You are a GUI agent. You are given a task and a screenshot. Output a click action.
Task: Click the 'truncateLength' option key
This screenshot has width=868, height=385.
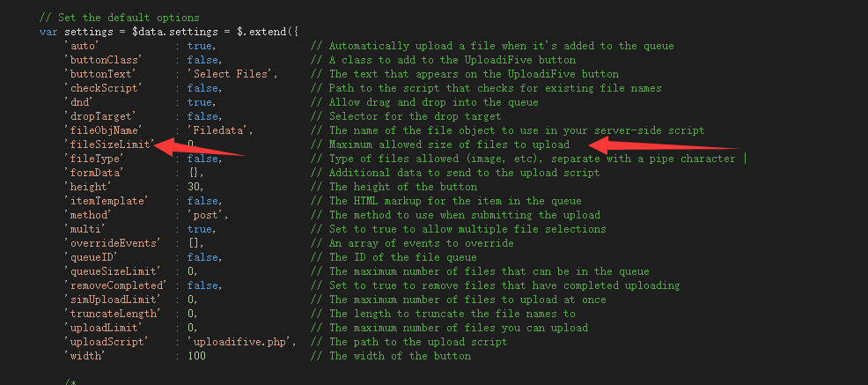click(x=111, y=314)
